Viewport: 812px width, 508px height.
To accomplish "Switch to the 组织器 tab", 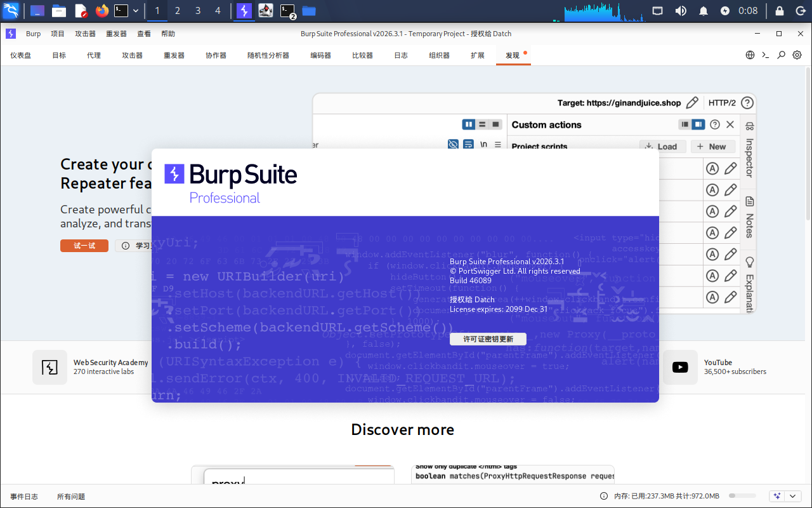I will (439, 55).
